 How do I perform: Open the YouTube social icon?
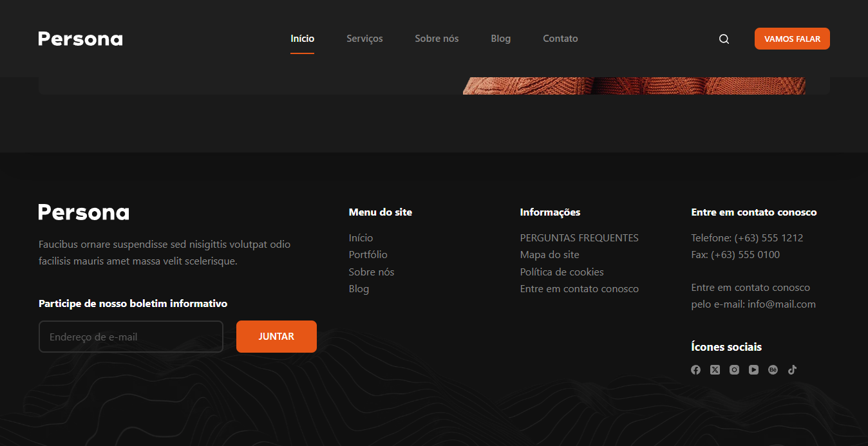click(753, 369)
